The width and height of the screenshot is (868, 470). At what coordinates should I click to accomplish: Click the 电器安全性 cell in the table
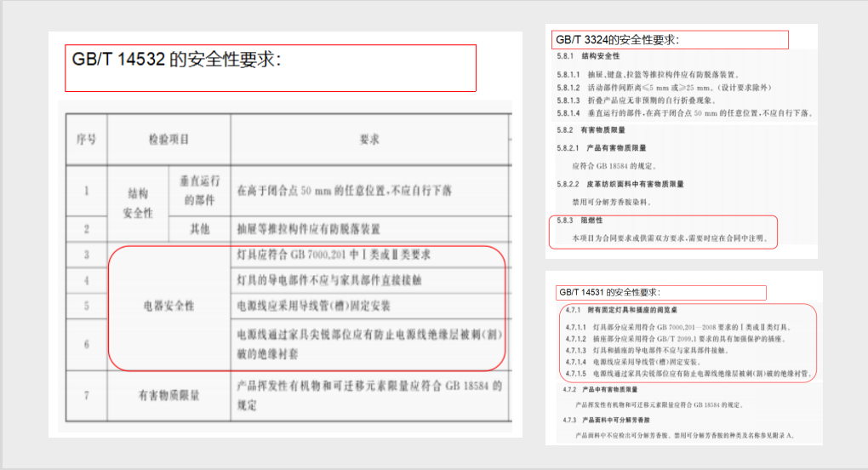[x=168, y=306]
